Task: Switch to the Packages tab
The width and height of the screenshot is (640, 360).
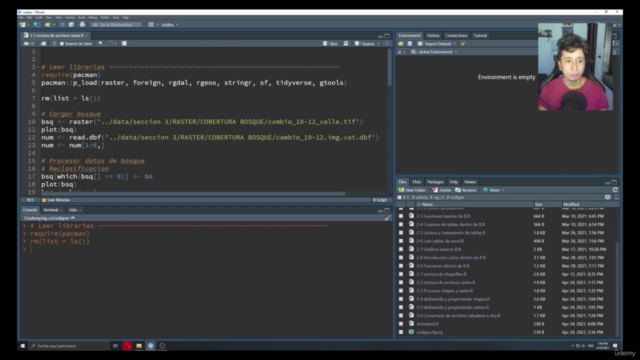Action: 435,182
